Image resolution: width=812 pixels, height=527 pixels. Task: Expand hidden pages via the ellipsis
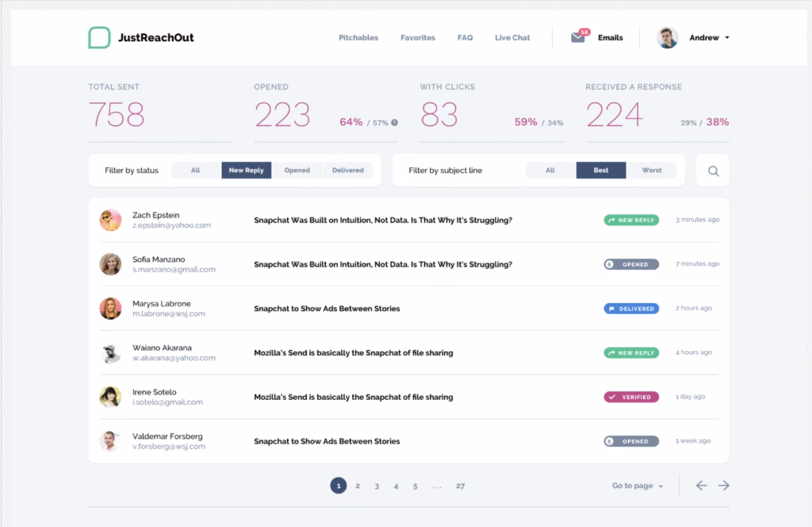(x=436, y=486)
